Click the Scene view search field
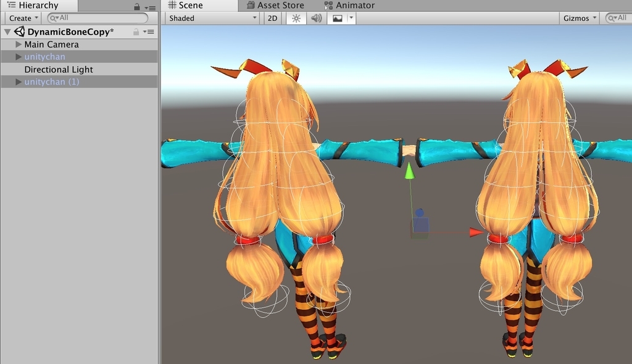This screenshot has width=632, height=364. pyautogui.click(x=618, y=18)
